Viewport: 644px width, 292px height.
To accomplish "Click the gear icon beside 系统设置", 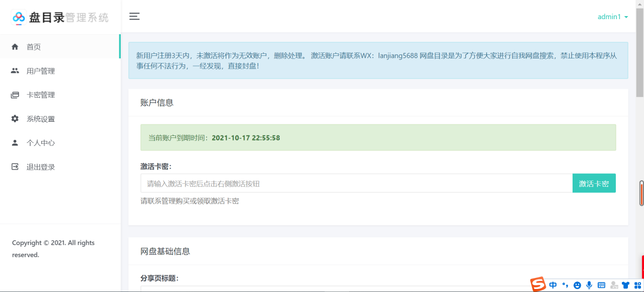I will [x=15, y=119].
